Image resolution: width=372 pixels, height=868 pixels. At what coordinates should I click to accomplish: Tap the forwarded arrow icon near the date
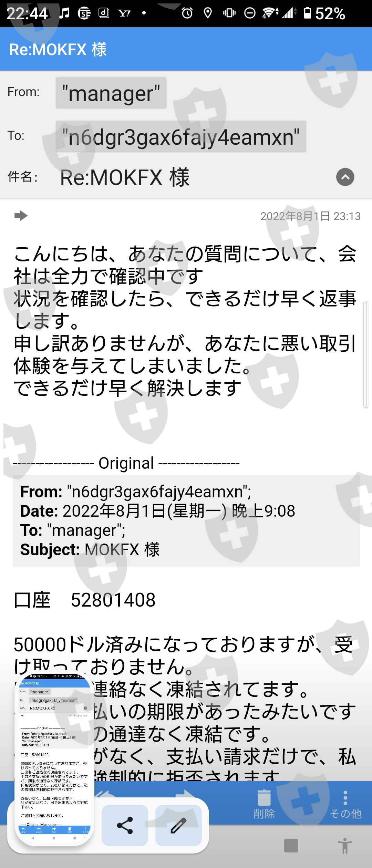21,216
